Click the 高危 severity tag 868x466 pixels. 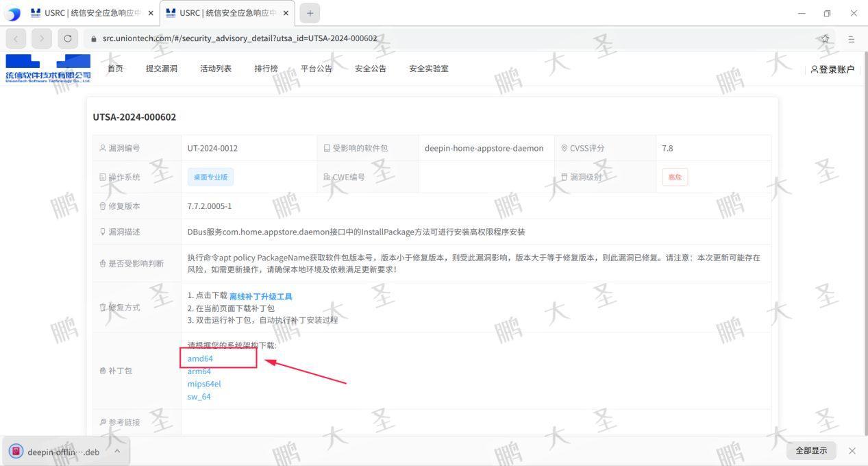675,177
